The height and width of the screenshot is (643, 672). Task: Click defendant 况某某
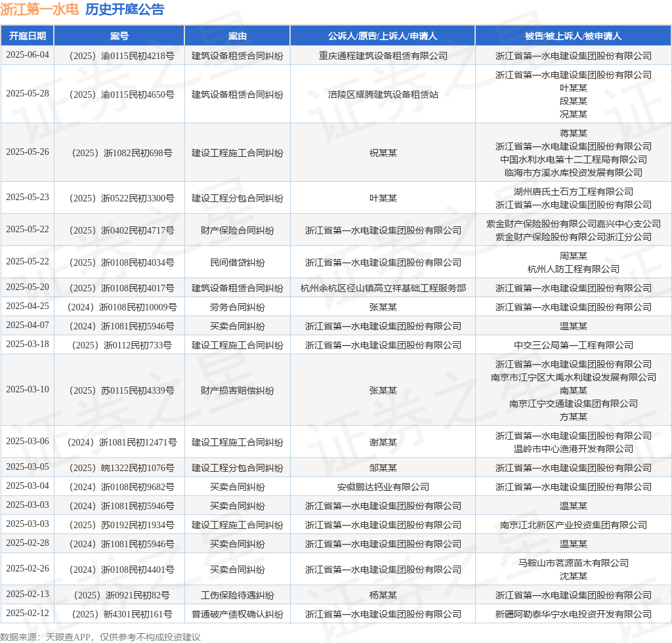tap(574, 114)
